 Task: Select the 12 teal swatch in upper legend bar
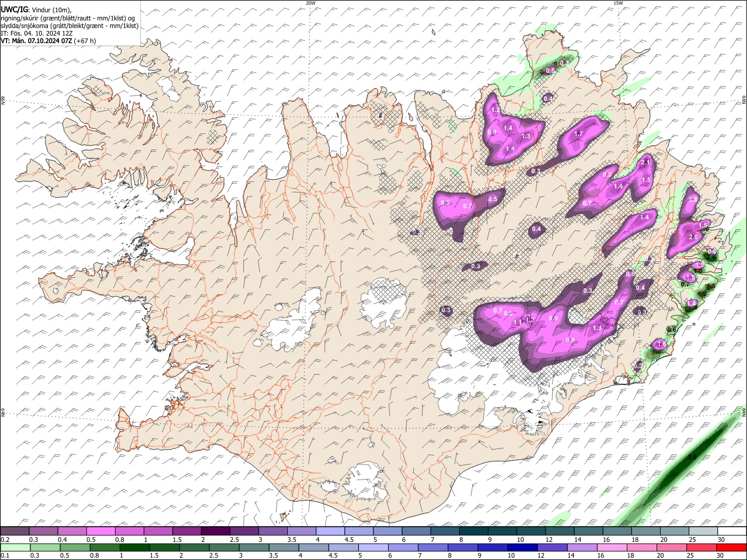[x=560, y=531]
